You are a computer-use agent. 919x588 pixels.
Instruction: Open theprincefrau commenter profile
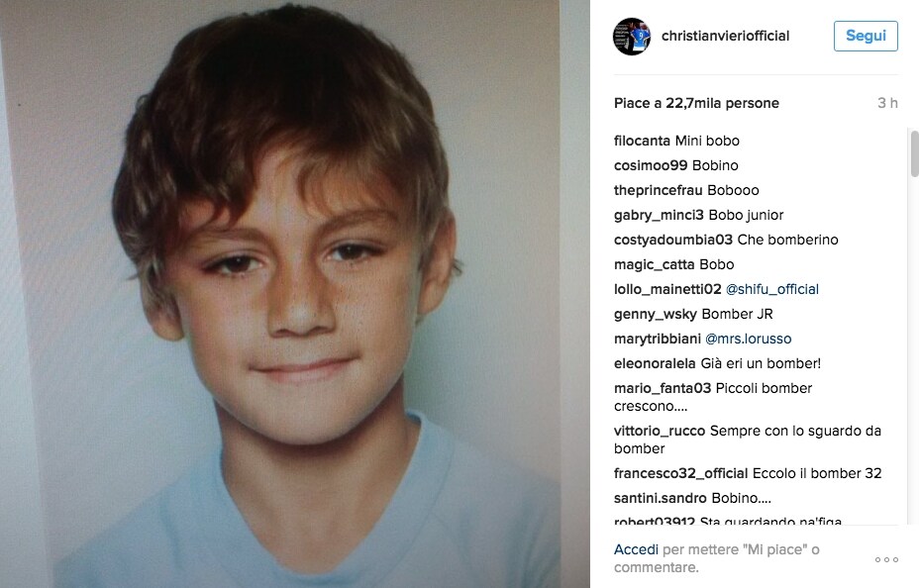point(658,190)
